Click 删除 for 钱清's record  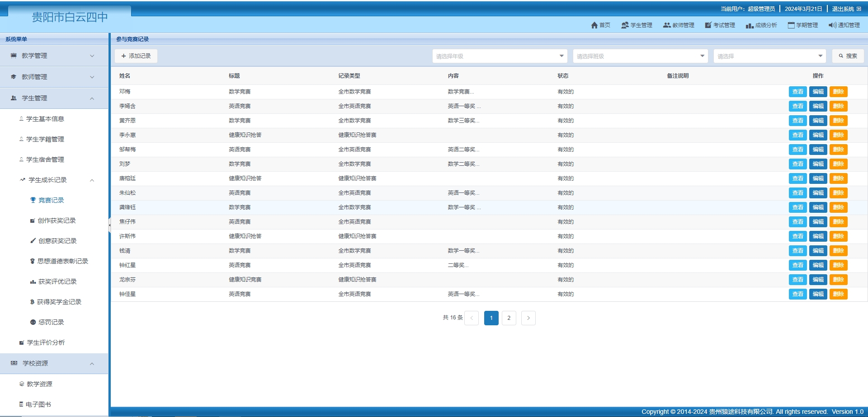tap(839, 251)
